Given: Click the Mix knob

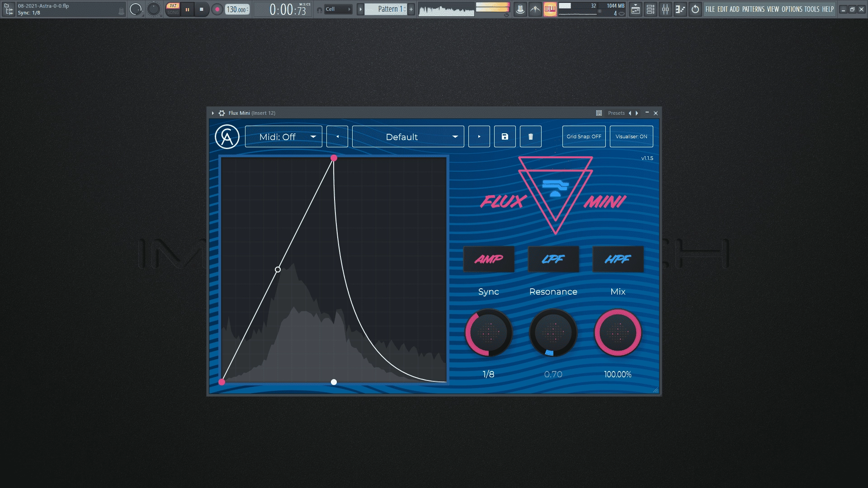Looking at the screenshot, I should [618, 333].
